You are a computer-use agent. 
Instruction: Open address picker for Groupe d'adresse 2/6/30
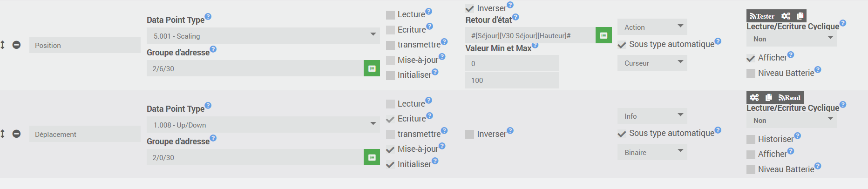pos(372,68)
